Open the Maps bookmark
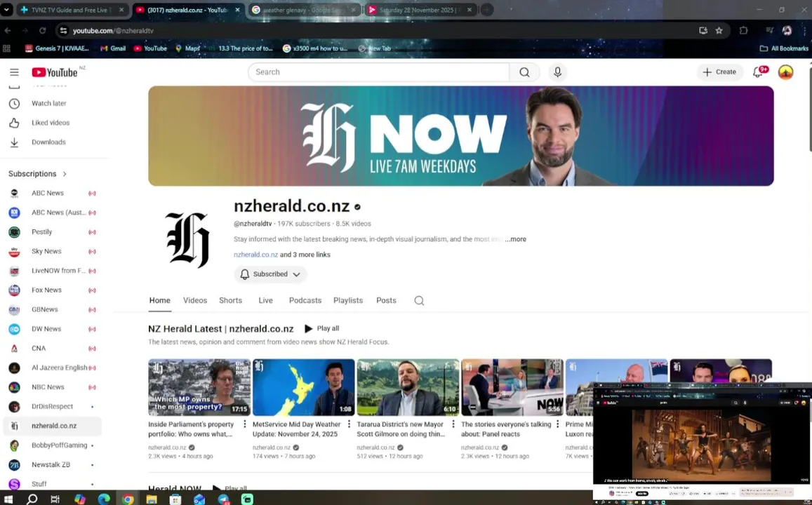Image resolution: width=812 pixels, height=505 pixels. 187,48
